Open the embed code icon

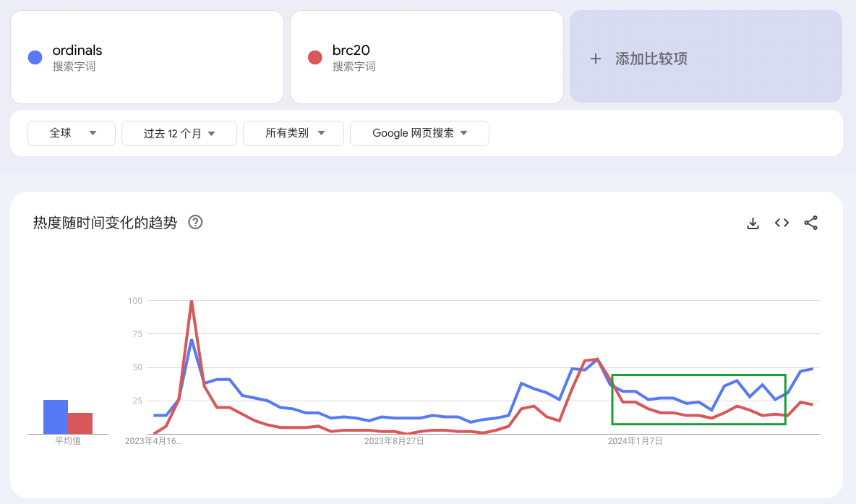click(782, 223)
